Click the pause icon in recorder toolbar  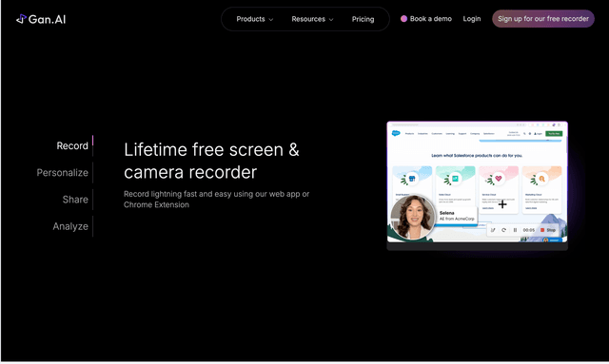[x=515, y=230]
